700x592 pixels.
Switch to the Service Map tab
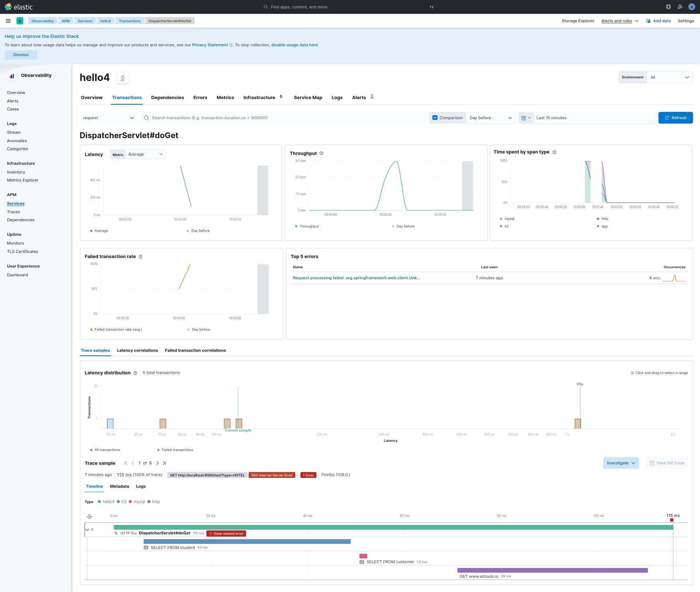[308, 98]
